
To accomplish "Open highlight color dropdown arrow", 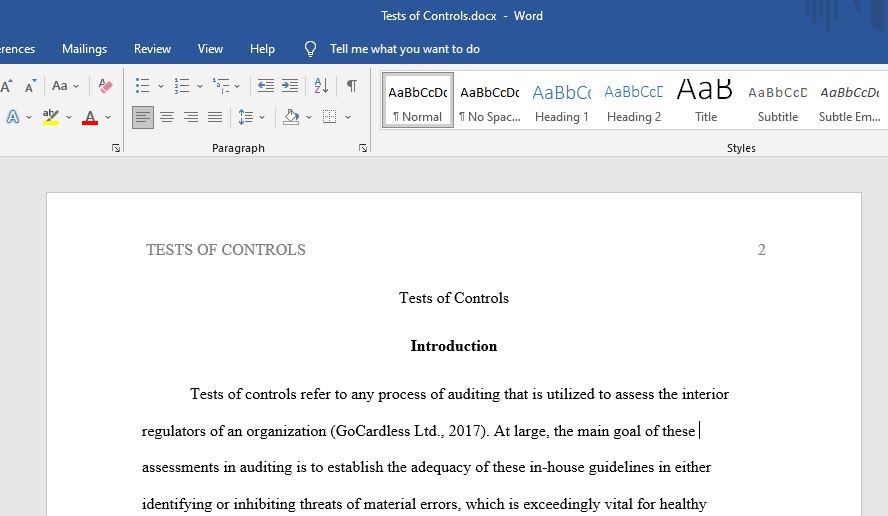I will tap(69, 117).
